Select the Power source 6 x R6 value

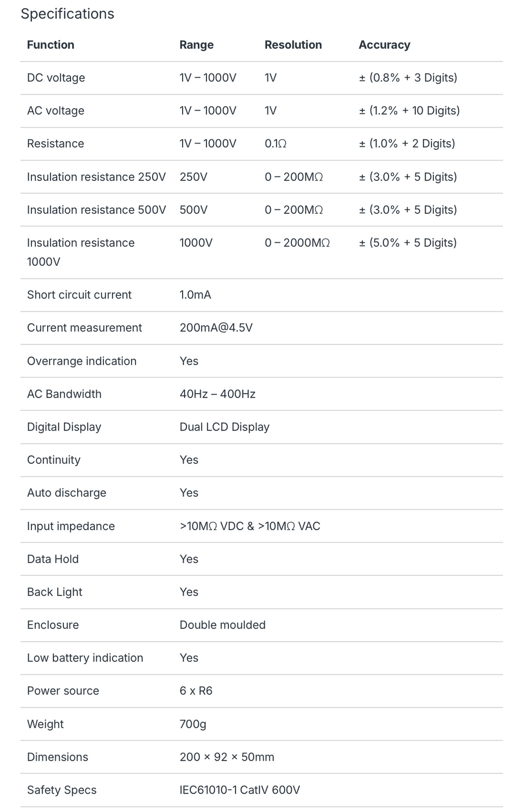point(196,691)
